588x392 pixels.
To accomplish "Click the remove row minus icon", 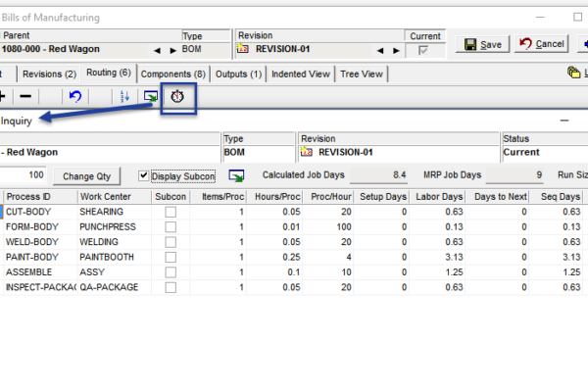I will pos(25,96).
